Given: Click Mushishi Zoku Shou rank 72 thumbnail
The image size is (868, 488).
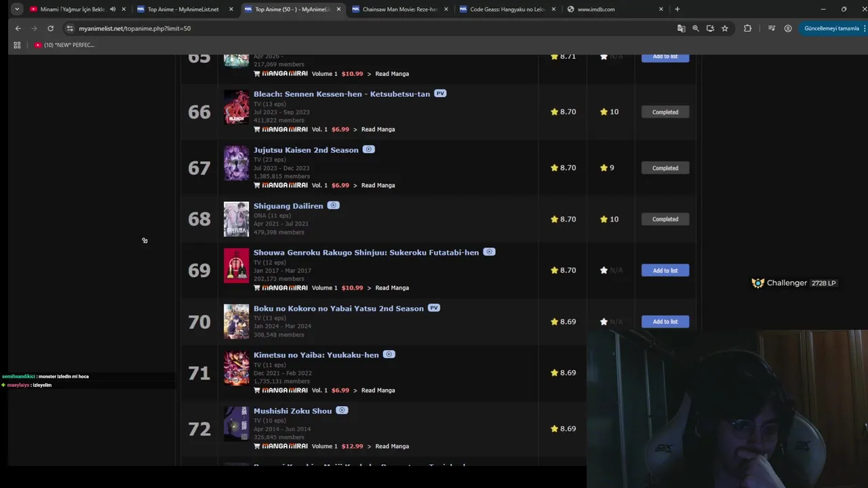Looking at the screenshot, I should click(237, 424).
